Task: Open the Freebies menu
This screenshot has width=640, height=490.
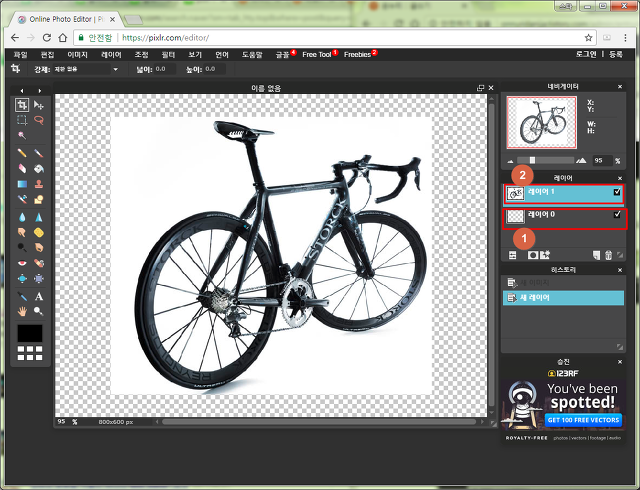Action: point(357,55)
